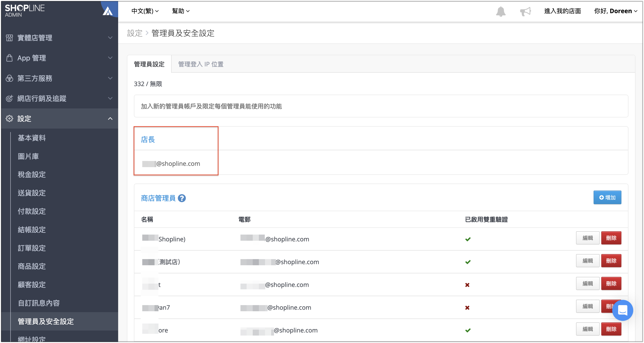Expand the 網店行銷及追蹤 menu chevron
This screenshot has height=343, width=644.
point(110,98)
